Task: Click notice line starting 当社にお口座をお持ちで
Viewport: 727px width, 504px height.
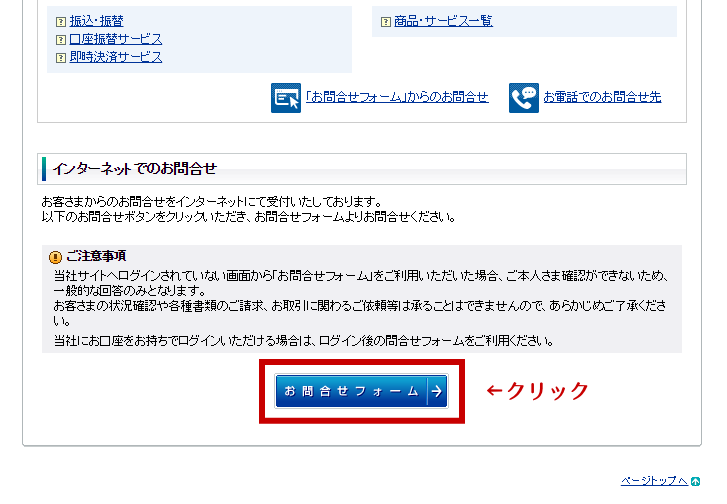Action: [304, 341]
